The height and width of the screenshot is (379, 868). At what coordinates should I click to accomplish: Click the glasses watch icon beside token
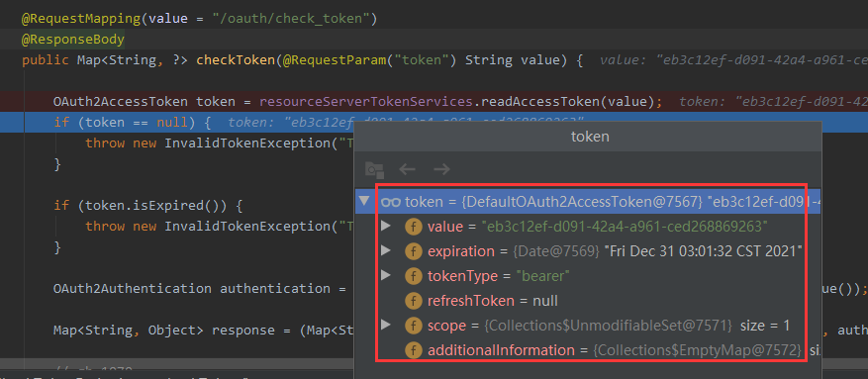click(391, 202)
